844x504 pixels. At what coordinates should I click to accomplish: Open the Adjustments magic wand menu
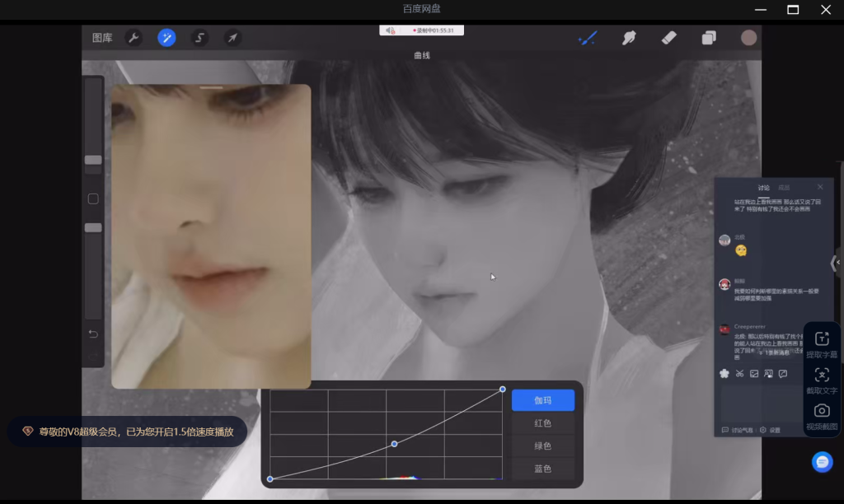pos(166,38)
